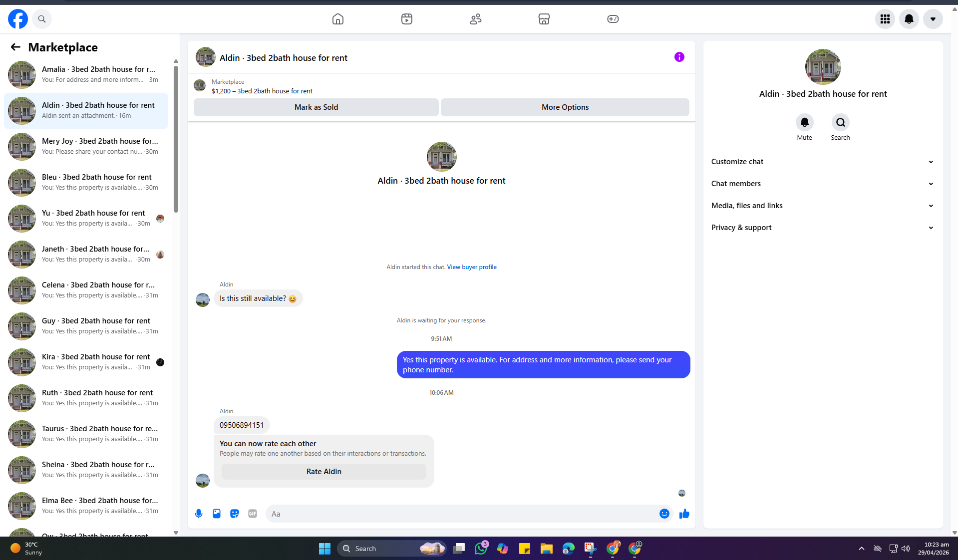Open the Kira conversation
Viewport: 958px width, 560px height.
(x=86, y=362)
